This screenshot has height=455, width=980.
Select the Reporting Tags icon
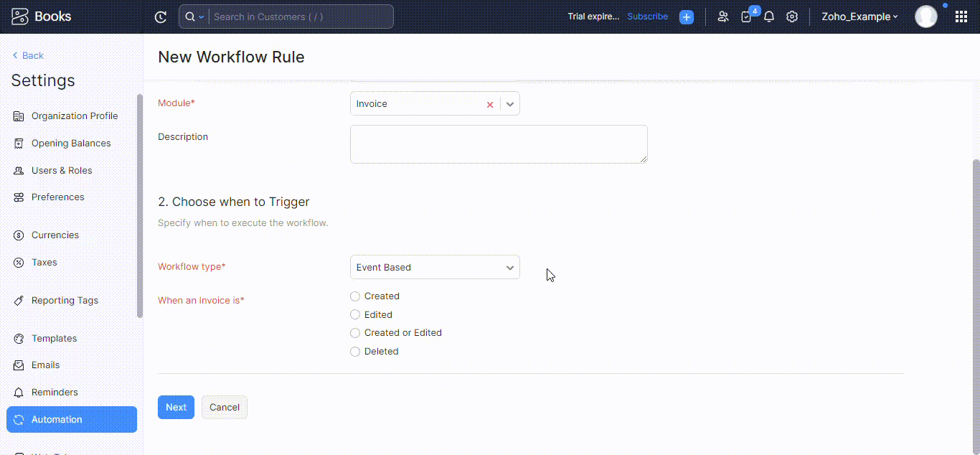19,300
